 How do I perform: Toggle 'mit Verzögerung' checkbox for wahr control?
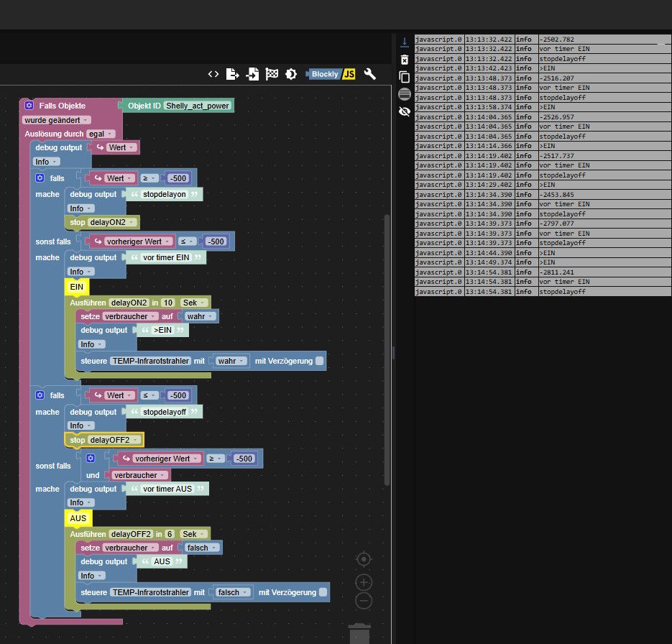[319, 361]
